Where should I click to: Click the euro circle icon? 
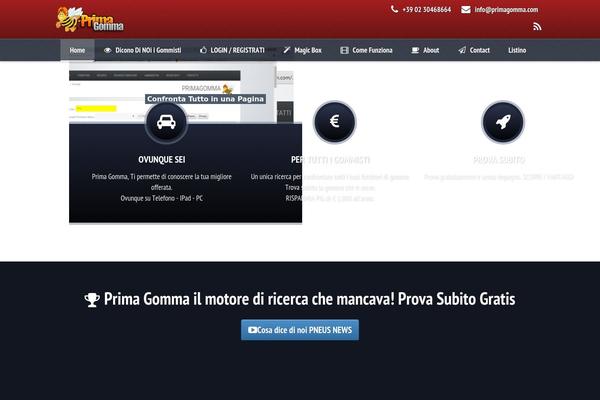pyautogui.click(x=334, y=122)
